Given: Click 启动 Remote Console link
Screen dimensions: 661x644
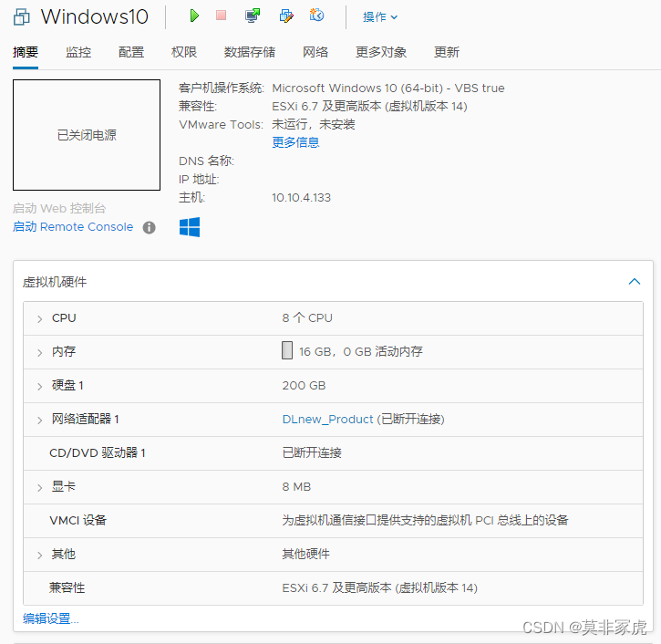Looking at the screenshot, I should (x=73, y=227).
